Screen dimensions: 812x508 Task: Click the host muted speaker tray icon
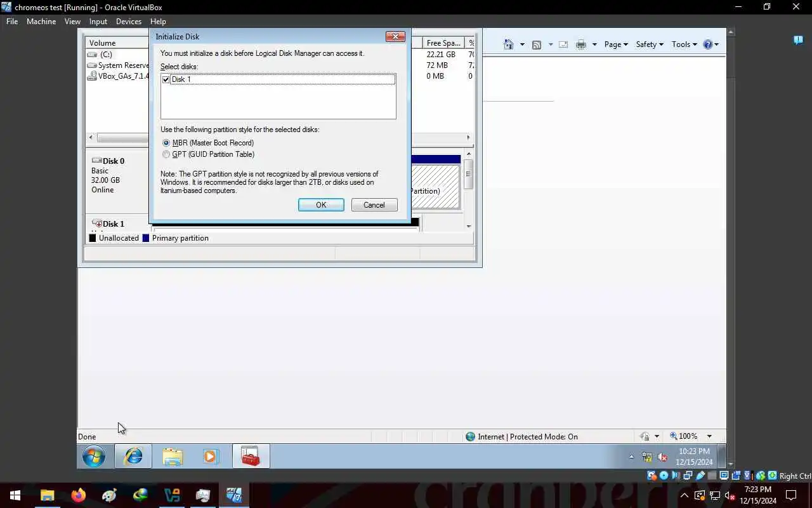[x=730, y=495]
